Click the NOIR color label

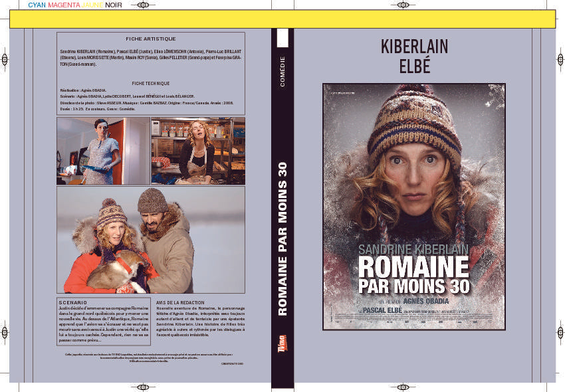click(x=114, y=5)
